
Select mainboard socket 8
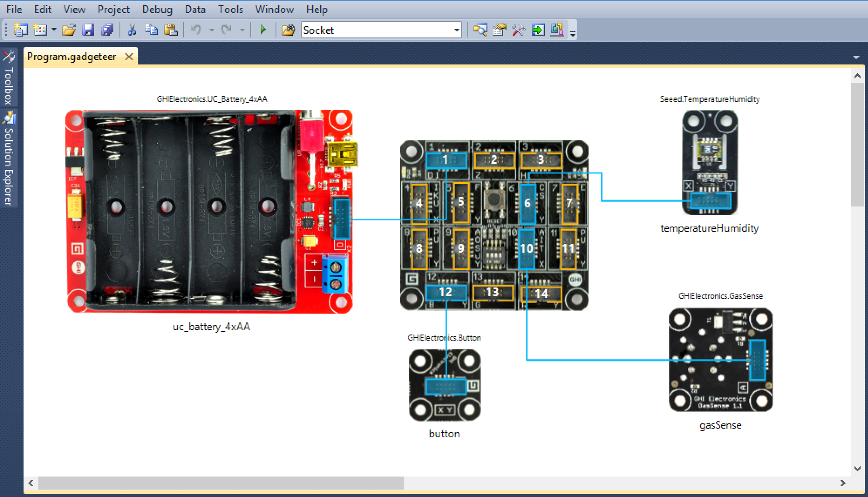[419, 249]
